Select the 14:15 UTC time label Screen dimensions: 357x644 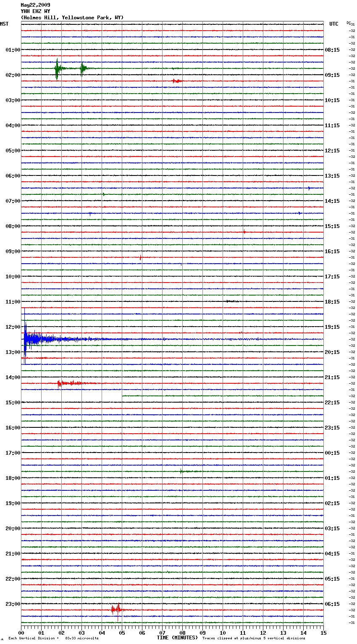coord(332,201)
